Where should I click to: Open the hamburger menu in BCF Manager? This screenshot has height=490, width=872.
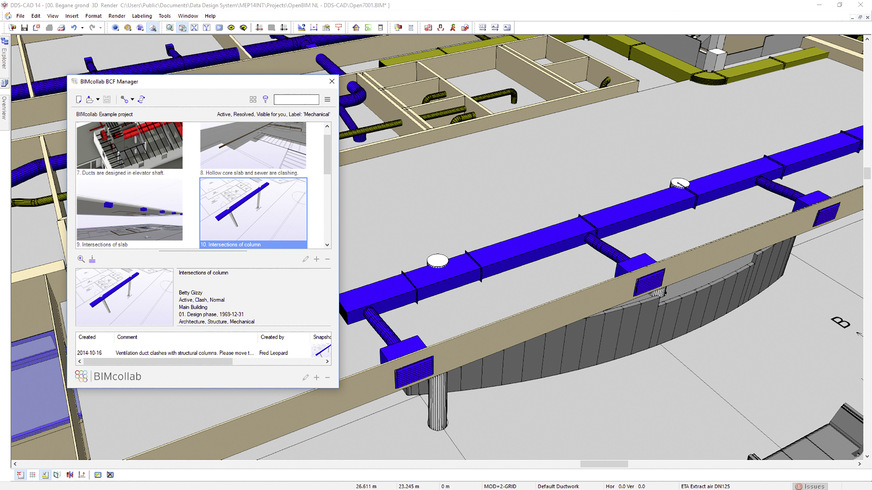[327, 100]
